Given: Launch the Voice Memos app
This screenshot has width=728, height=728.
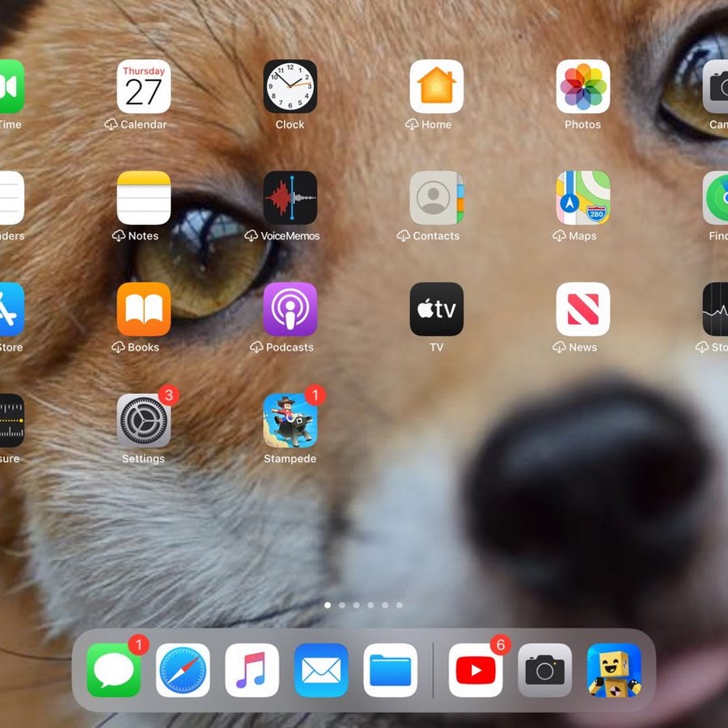Looking at the screenshot, I should [290, 198].
